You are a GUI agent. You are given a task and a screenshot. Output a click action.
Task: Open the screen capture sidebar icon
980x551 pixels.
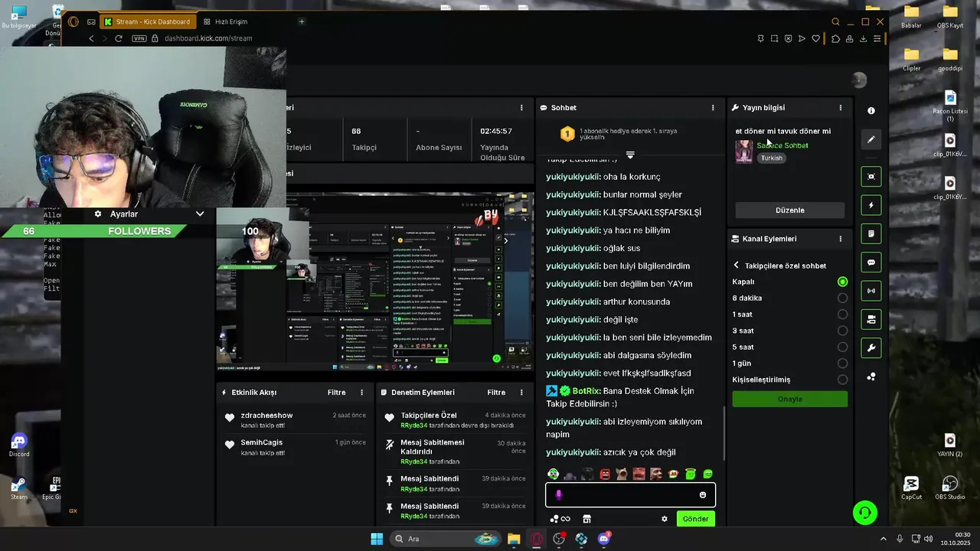(x=871, y=177)
